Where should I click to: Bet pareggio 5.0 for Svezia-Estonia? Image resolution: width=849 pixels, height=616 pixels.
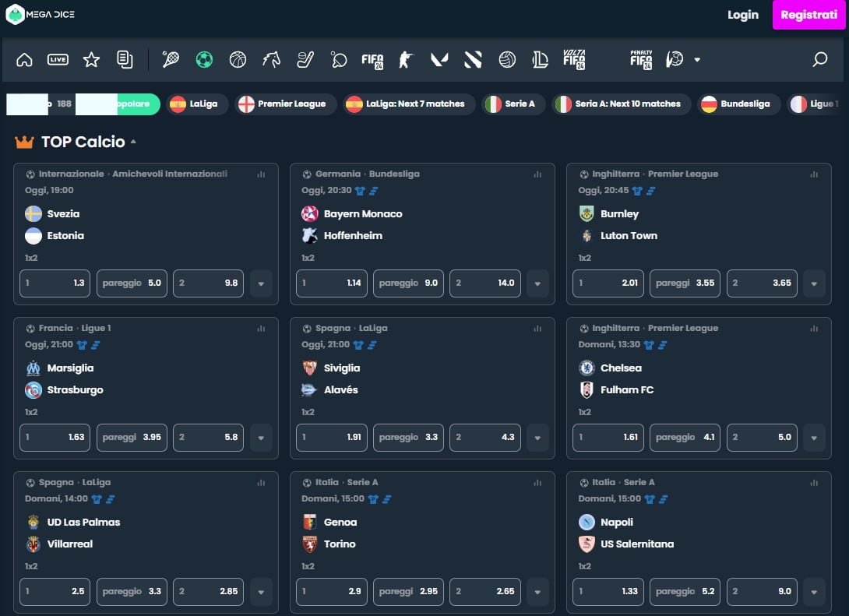tap(132, 283)
